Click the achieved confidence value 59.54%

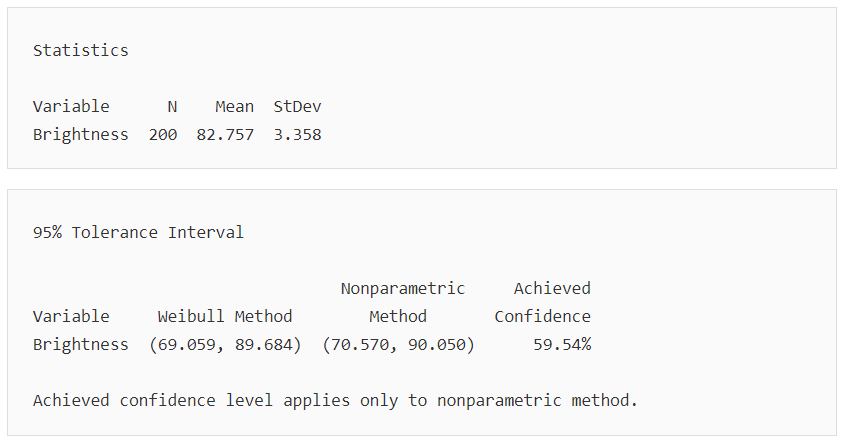point(562,345)
